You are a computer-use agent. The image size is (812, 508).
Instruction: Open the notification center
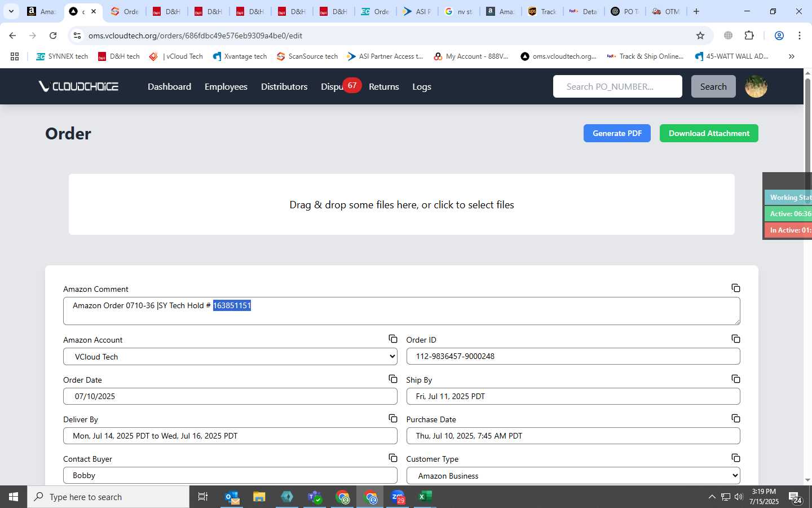796,497
